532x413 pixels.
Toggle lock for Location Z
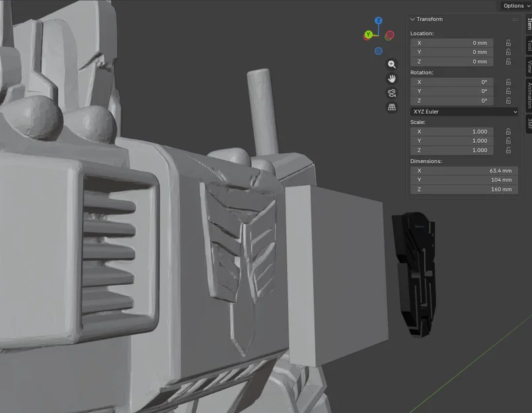508,61
